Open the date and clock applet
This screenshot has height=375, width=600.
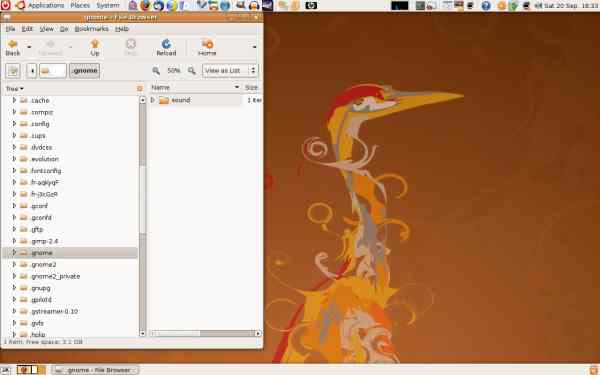(x=572, y=5)
